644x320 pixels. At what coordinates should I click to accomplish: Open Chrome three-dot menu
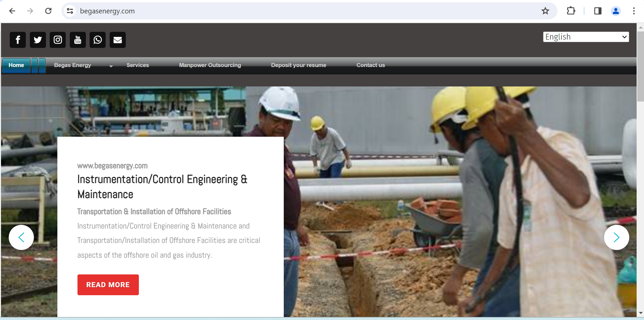click(x=634, y=11)
